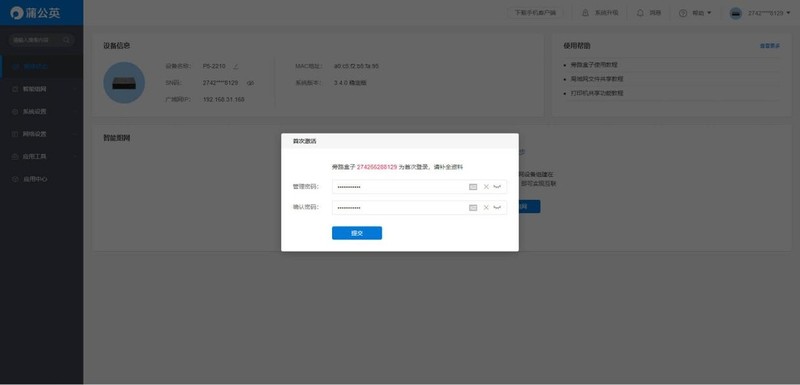Focus the 管理密码 password field
Image resolution: width=800 pixels, height=385 pixels.
tap(419, 187)
